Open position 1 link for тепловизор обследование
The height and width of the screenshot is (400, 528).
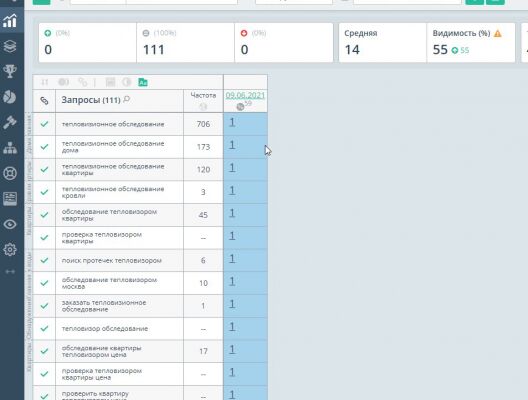coord(232,327)
